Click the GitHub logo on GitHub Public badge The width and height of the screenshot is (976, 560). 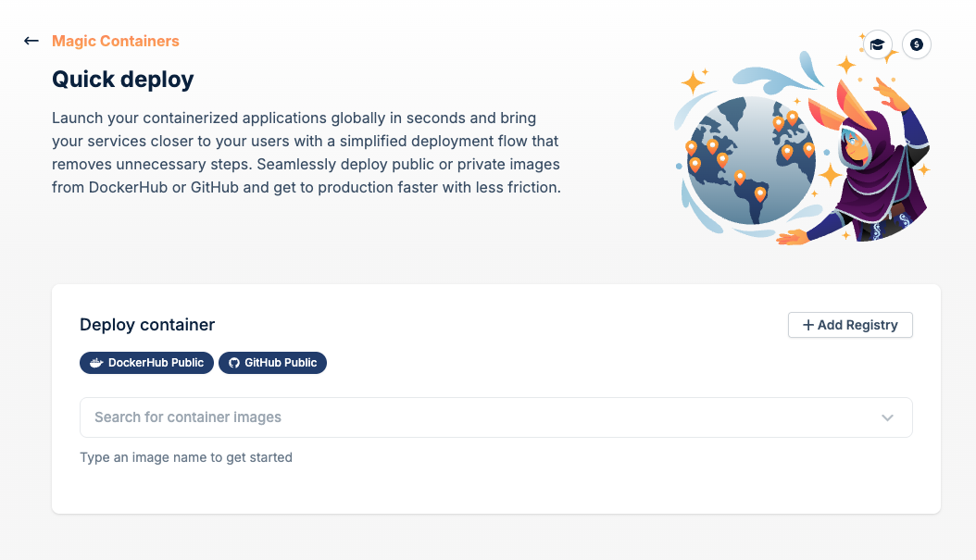[233, 363]
